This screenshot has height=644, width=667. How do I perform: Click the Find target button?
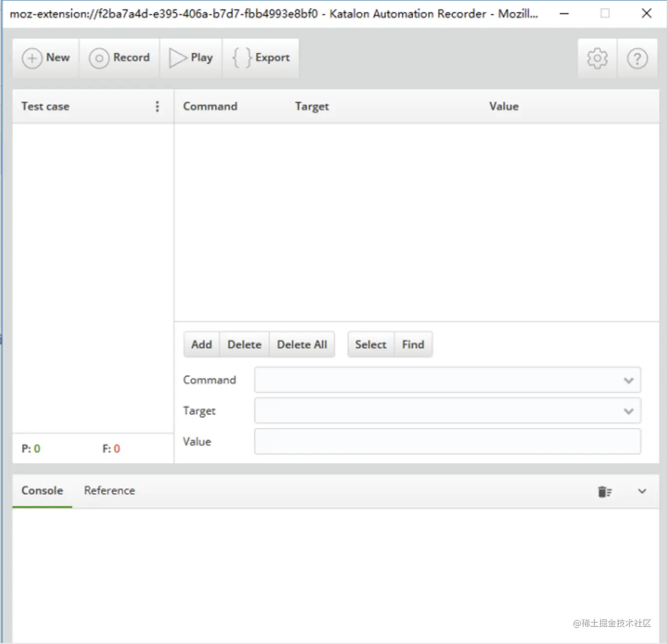(x=413, y=344)
